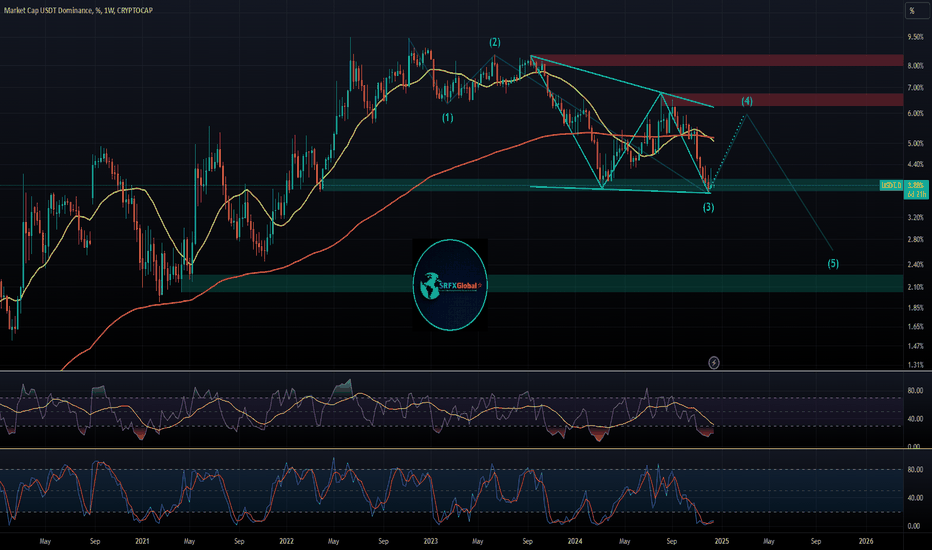Click the current 3.88% price value label
The width and height of the screenshot is (932, 550).
coord(915,186)
